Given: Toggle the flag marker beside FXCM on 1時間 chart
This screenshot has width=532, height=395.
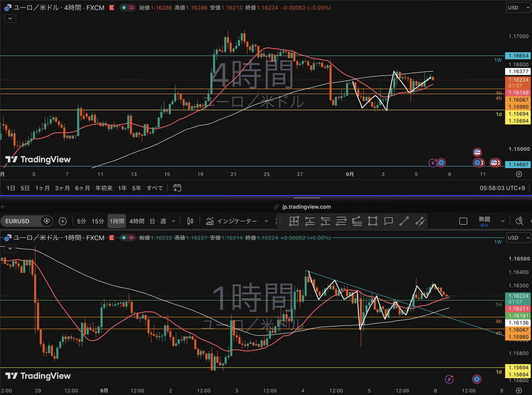Looking at the screenshot, I should [x=112, y=238].
